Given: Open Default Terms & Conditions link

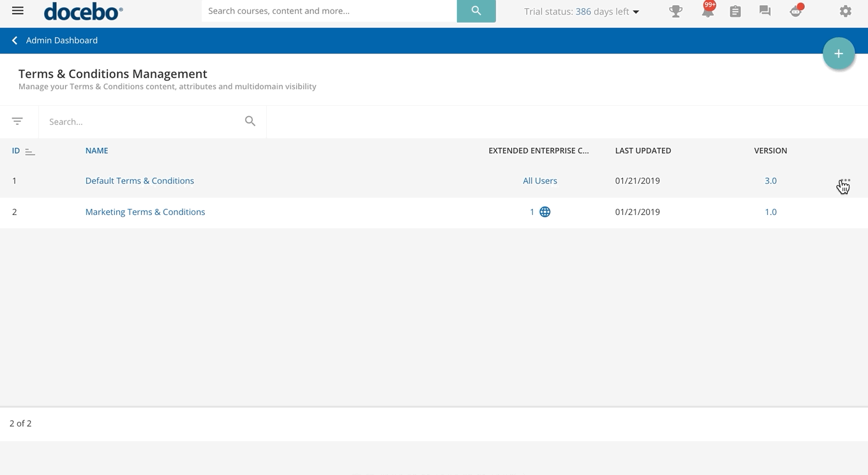Looking at the screenshot, I should coord(140,181).
